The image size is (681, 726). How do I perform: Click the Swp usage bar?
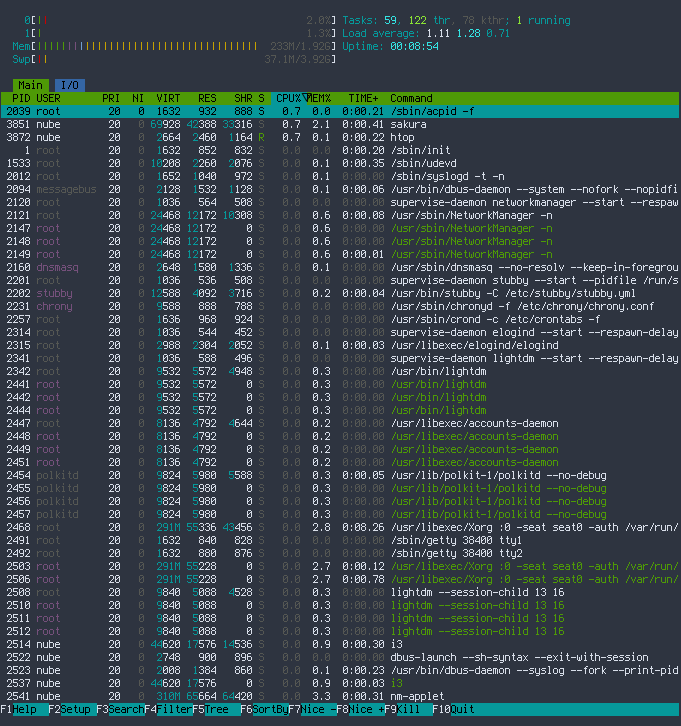[x=174, y=59]
